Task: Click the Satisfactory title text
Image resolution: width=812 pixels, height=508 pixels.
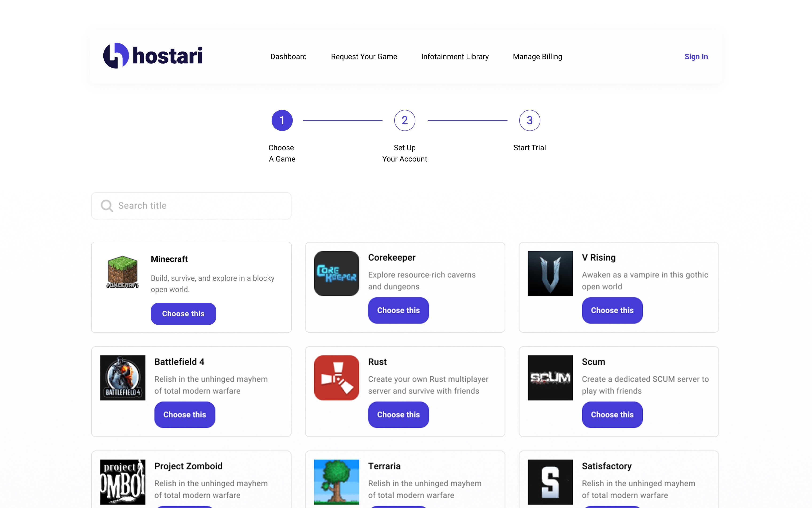Action: point(607,466)
